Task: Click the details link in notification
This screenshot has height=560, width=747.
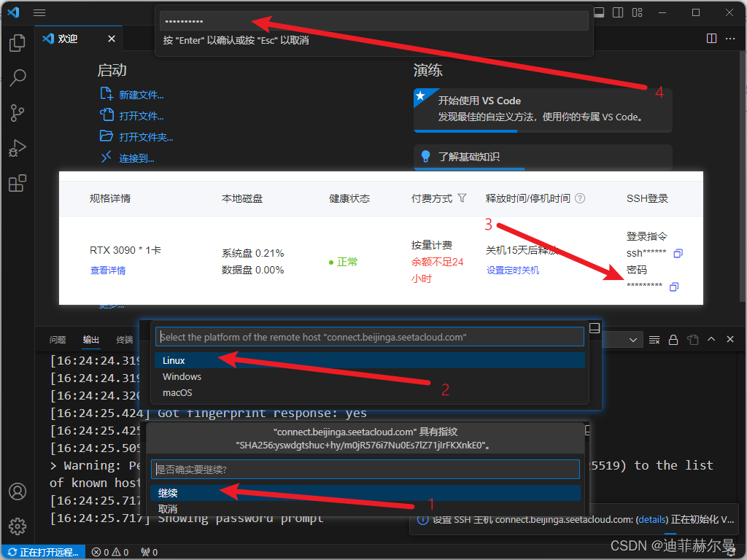Action: 651,519
